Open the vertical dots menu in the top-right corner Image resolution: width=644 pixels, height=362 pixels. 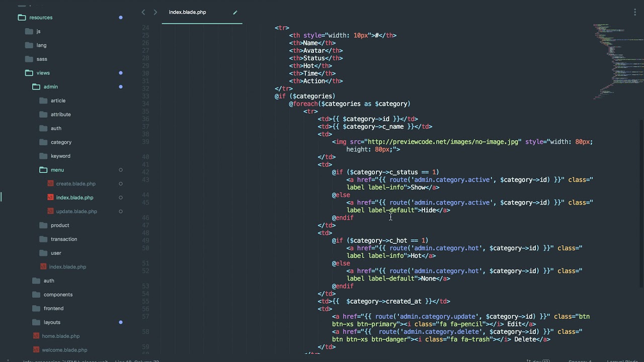click(x=635, y=12)
